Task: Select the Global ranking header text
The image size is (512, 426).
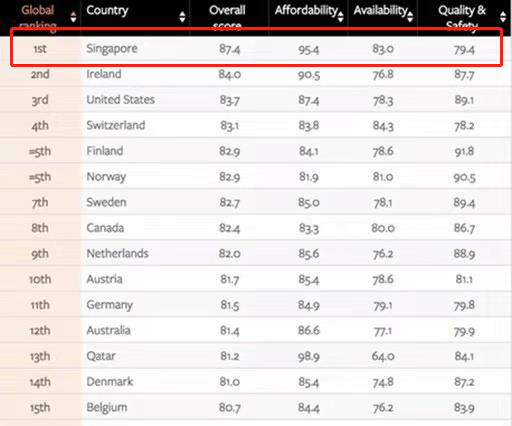Action: point(38,18)
